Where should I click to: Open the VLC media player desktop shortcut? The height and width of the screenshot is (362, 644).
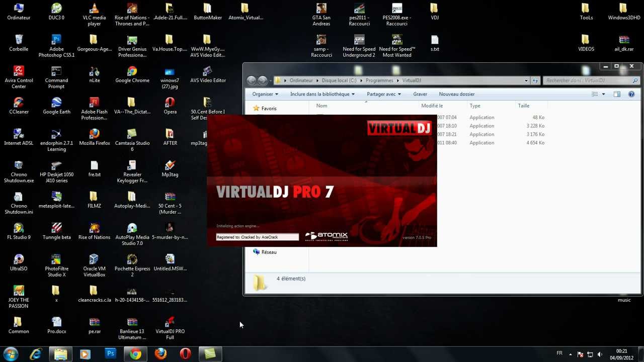(94, 15)
